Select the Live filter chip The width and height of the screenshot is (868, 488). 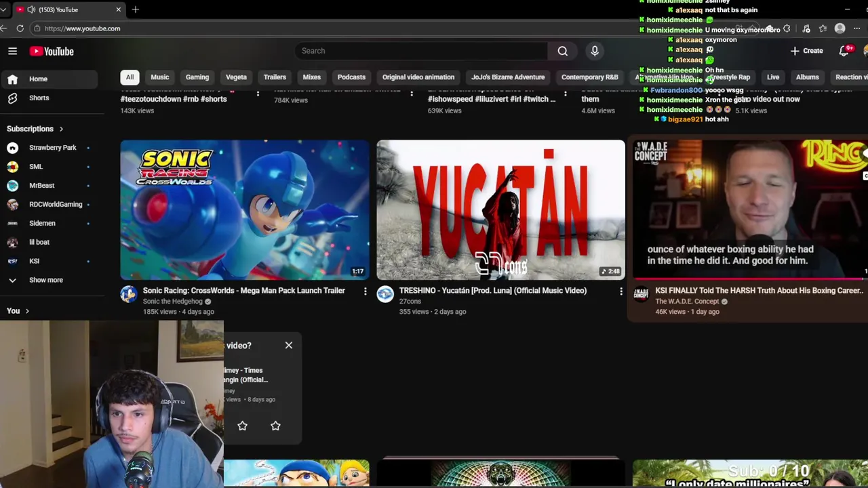(x=773, y=77)
